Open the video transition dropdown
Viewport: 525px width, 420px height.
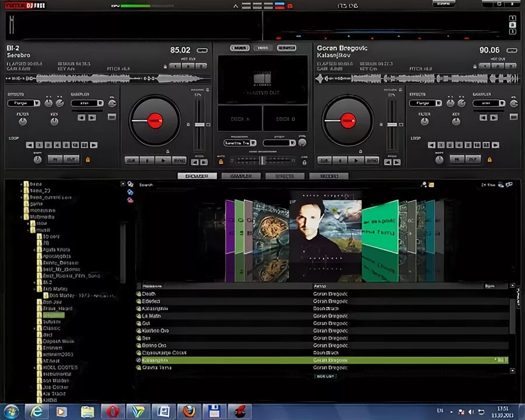tap(240, 143)
